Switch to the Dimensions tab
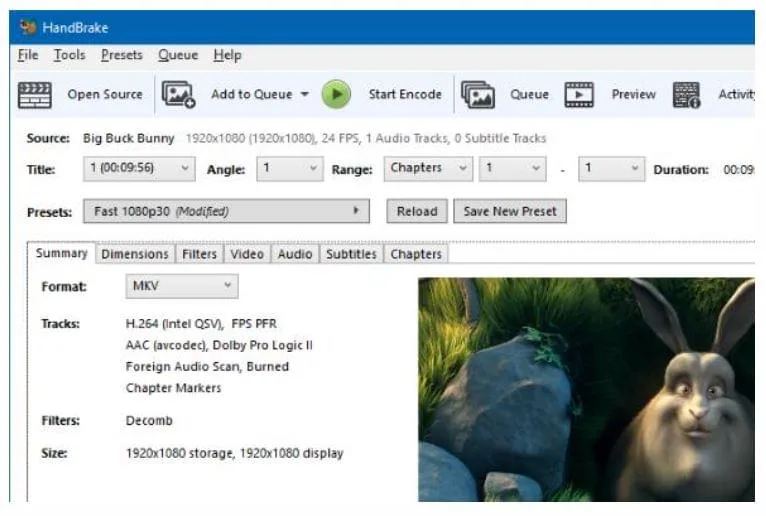766x516 pixels. (x=135, y=254)
